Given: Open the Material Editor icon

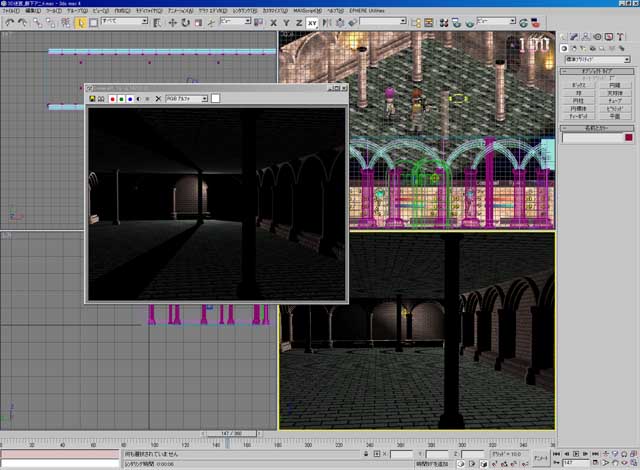Looking at the screenshot, I should point(444,23).
